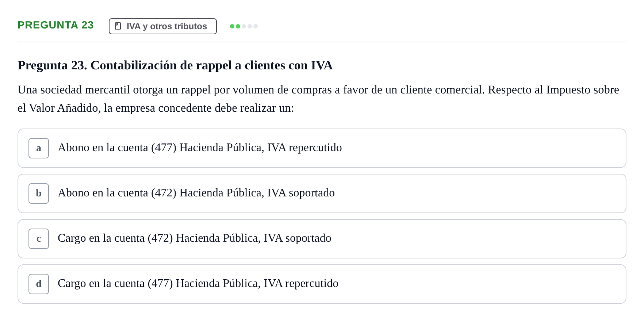The width and height of the screenshot is (644, 322).
Task: Select option b: Abono cuenta (472) IVA soportado
Action: tap(322, 193)
